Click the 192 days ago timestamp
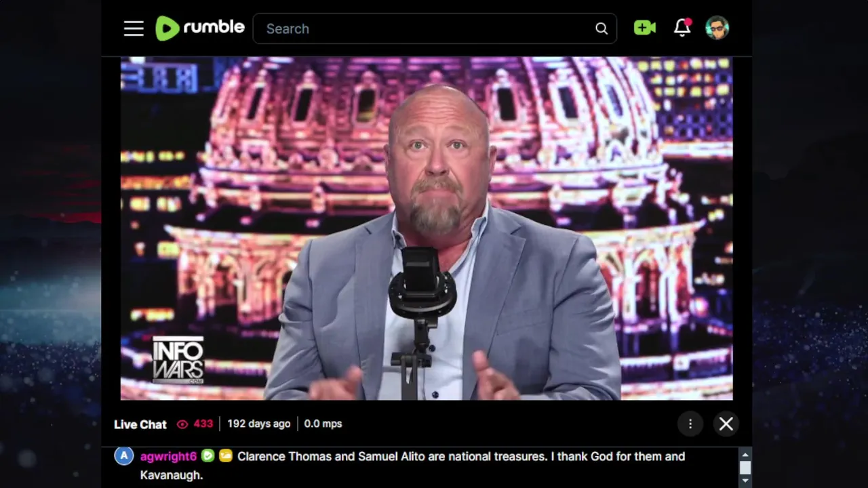The height and width of the screenshot is (488, 868). pos(258,424)
